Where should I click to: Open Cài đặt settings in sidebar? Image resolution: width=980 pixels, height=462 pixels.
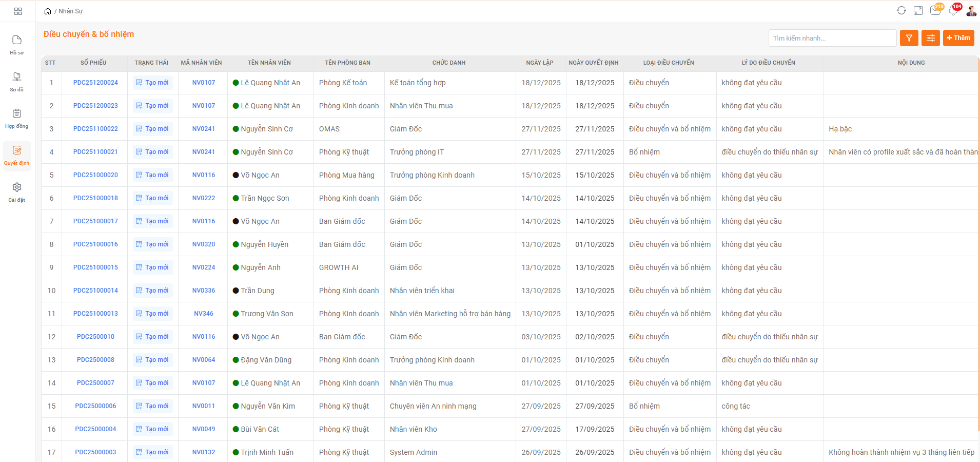coord(17,192)
